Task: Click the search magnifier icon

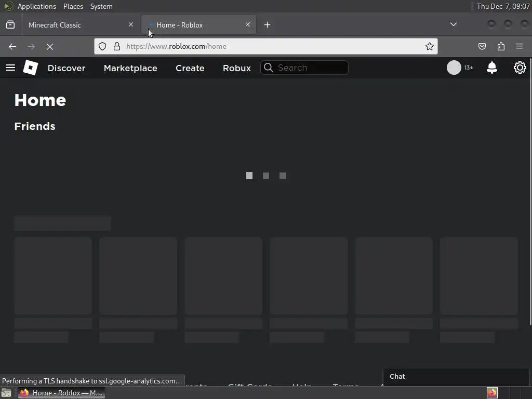Action: 269,68
